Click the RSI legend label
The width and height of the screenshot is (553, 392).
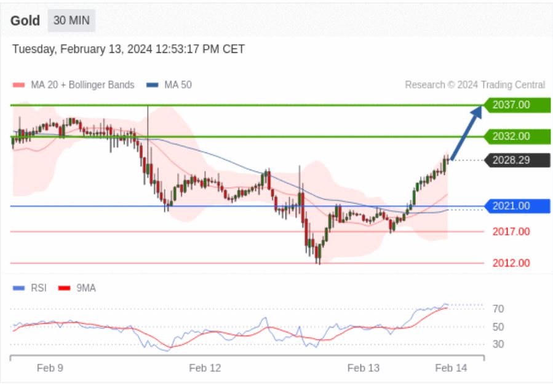point(39,288)
